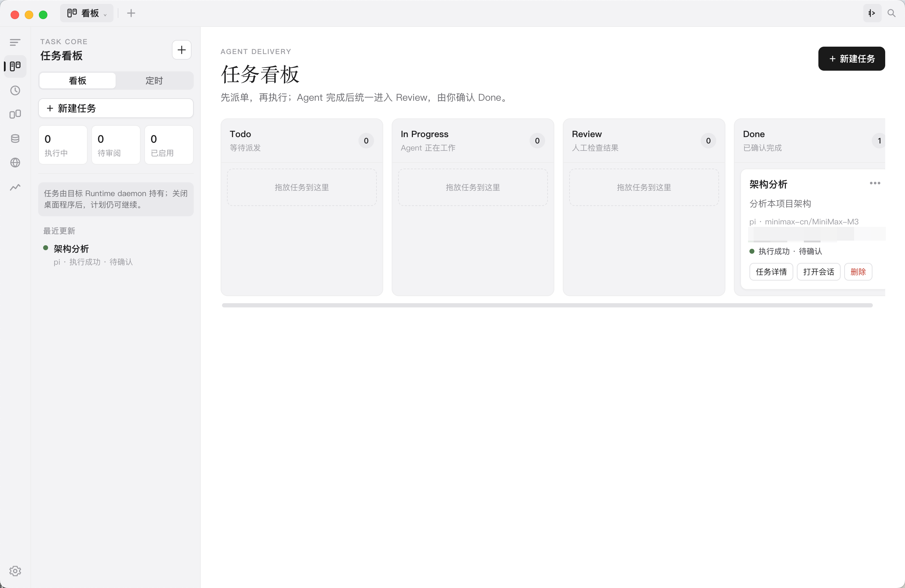Click Review column drop zone placeholder
This screenshot has height=588, width=905.
644,187
